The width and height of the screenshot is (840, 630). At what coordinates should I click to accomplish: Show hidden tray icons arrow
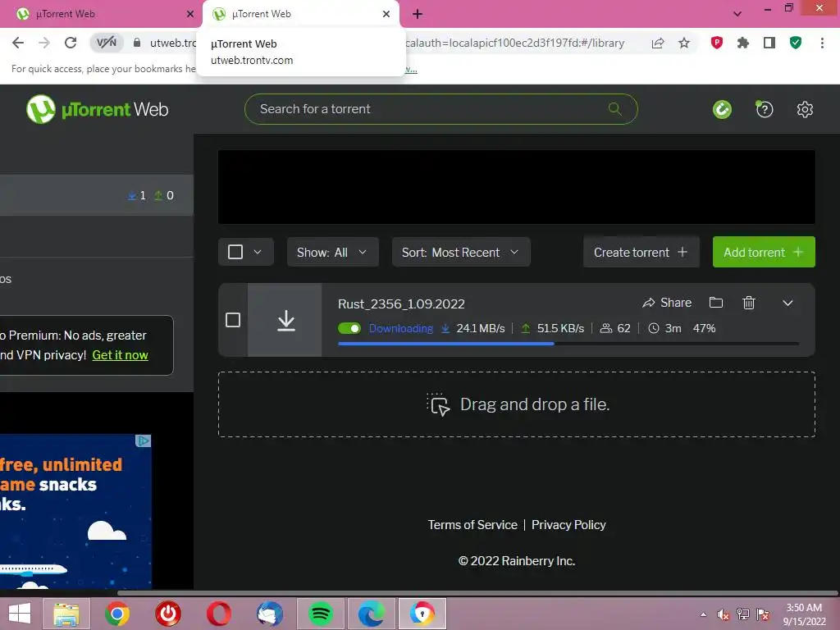(x=703, y=614)
